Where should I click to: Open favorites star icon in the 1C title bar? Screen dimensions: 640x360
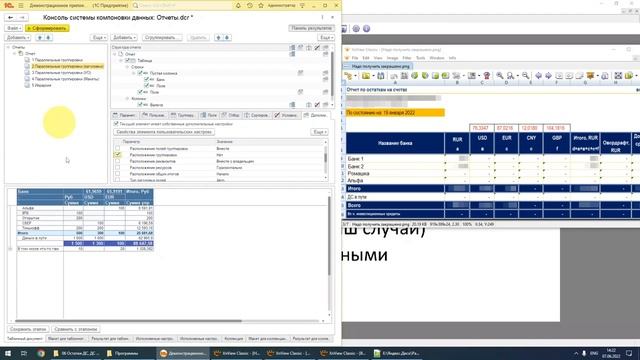261,5
